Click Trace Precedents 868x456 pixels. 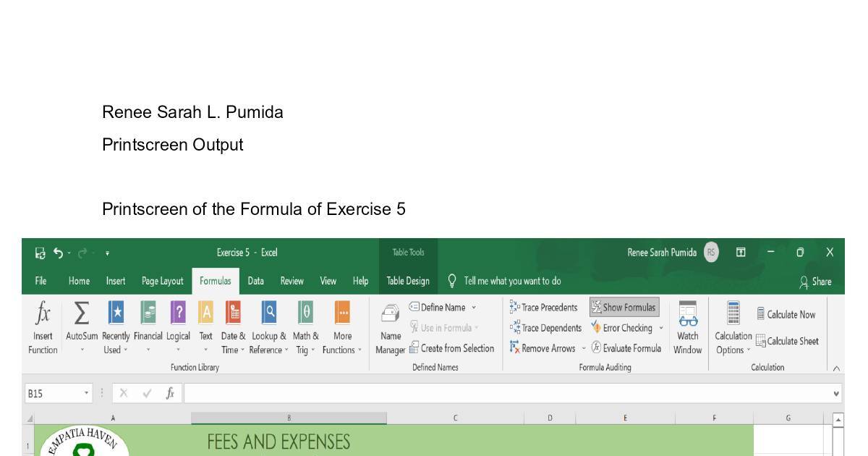pos(543,308)
